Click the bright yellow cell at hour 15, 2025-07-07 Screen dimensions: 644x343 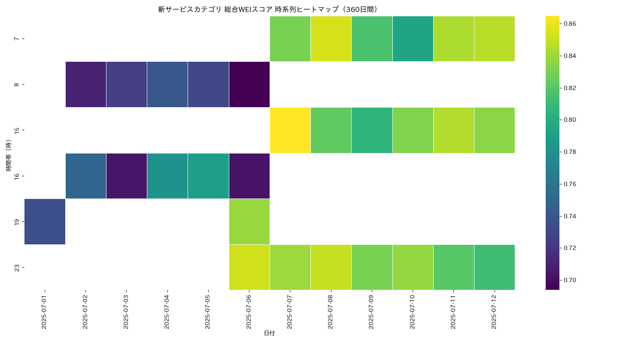(290, 130)
